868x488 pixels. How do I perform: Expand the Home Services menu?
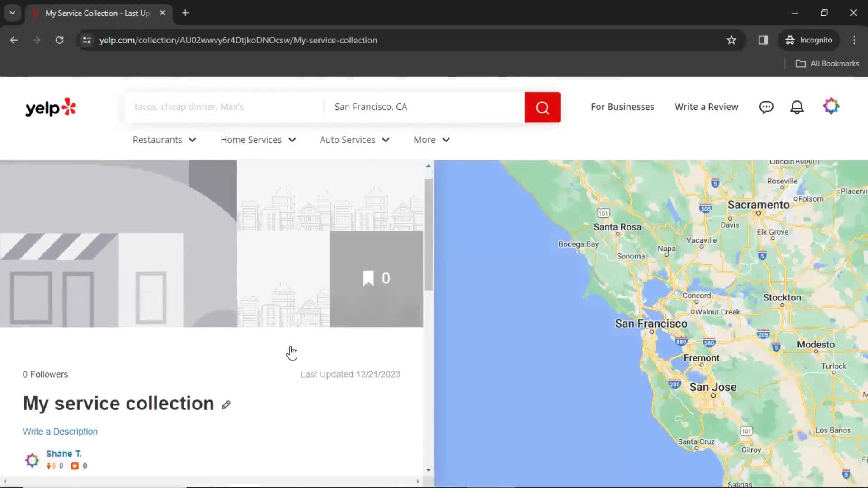click(x=258, y=140)
